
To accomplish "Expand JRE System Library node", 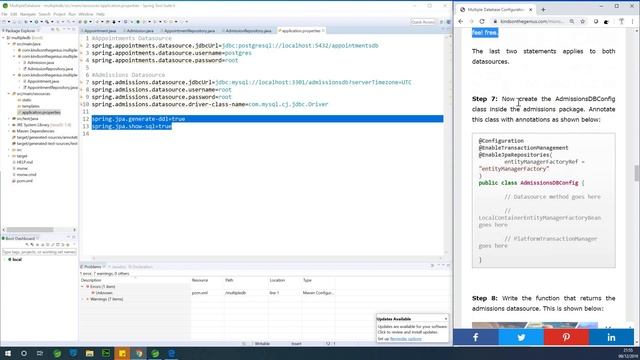I will point(9,124).
